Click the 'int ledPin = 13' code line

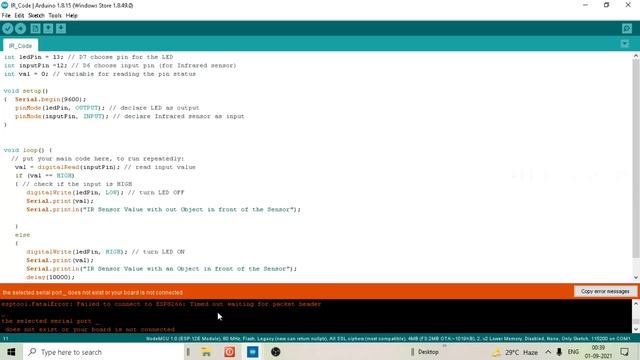[x=89, y=57]
